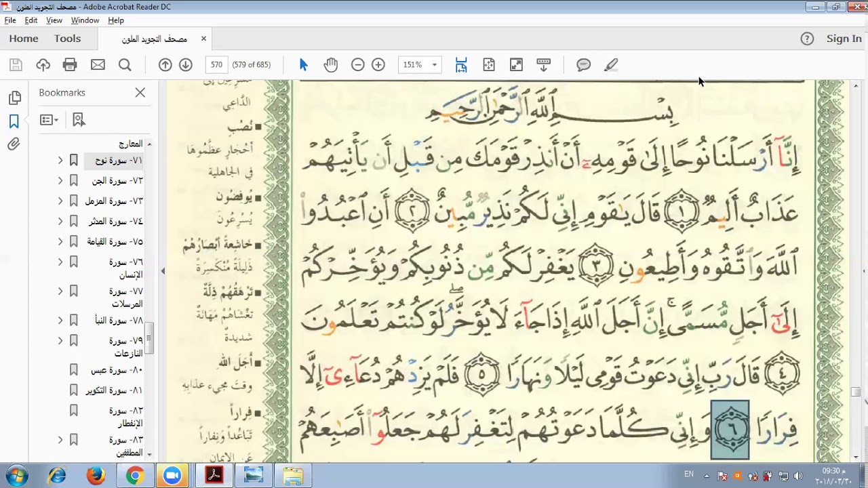Click the Save file icon in toolbar
The image size is (868, 488).
[16, 64]
